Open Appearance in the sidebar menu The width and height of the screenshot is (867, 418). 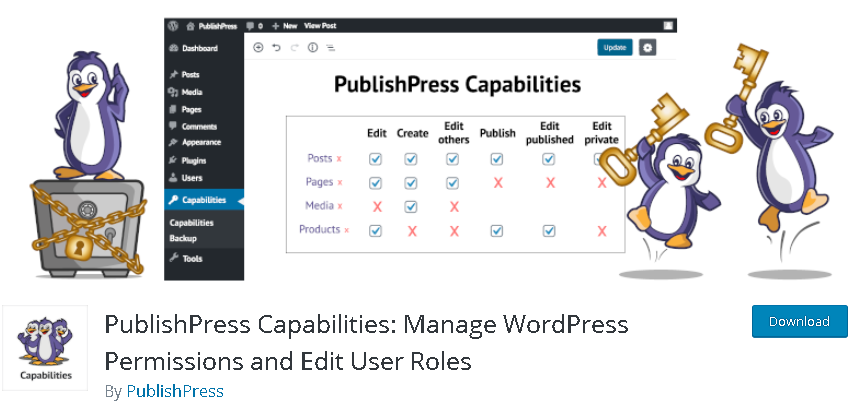(204, 142)
